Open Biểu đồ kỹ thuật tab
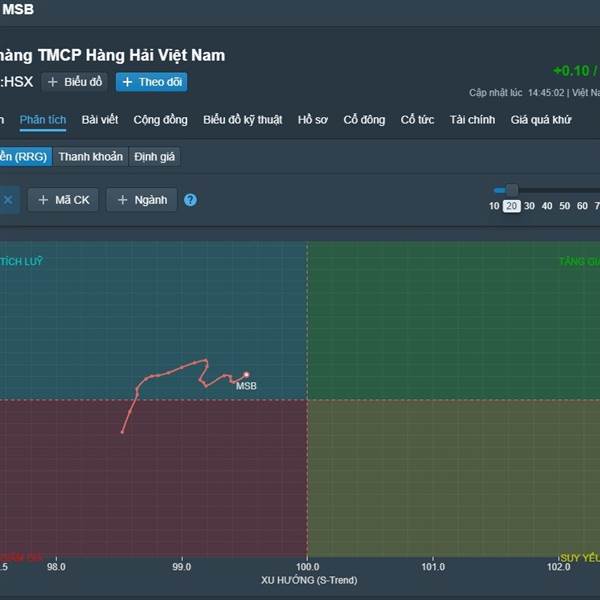Screen dimensions: 600x600 [243, 120]
